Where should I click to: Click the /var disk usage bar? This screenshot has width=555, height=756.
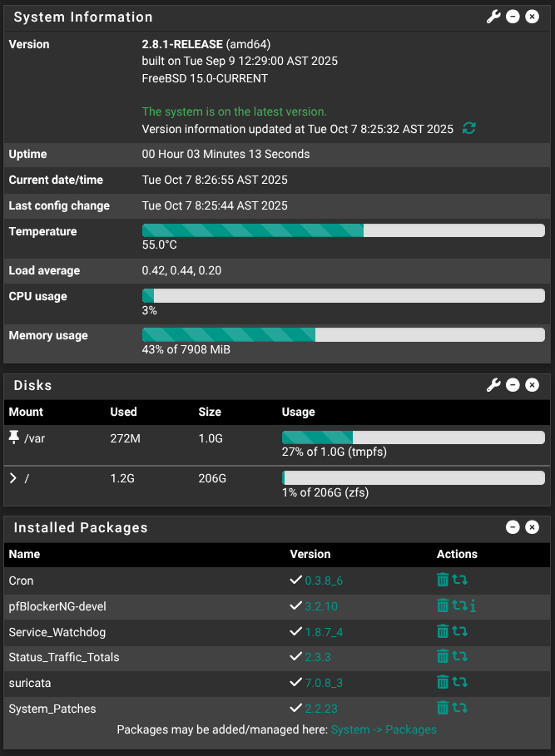(x=414, y=437)
